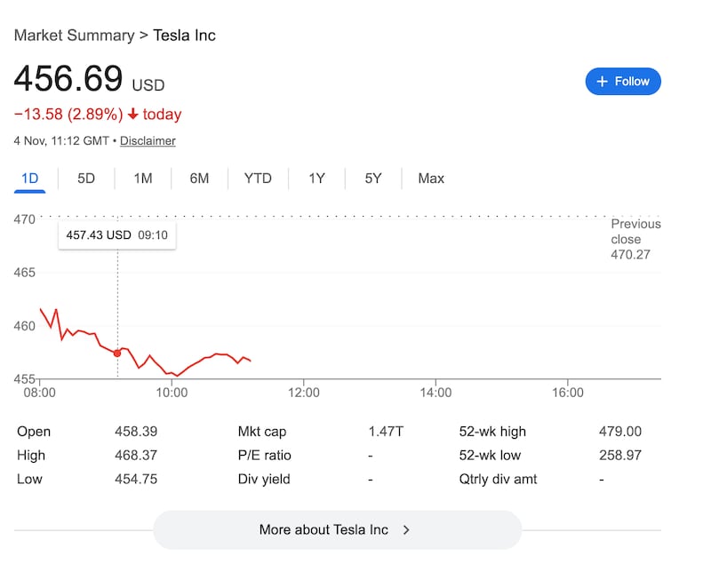Click the 457.43 USD price tooltip
Image resolution: width=711 pixels, height=588 pixels.
pos(116,235)
